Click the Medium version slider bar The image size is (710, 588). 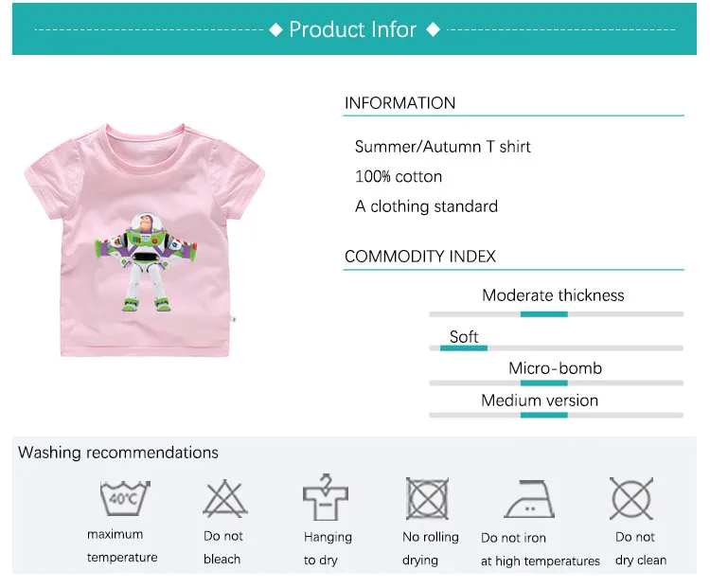pos(556,416)
